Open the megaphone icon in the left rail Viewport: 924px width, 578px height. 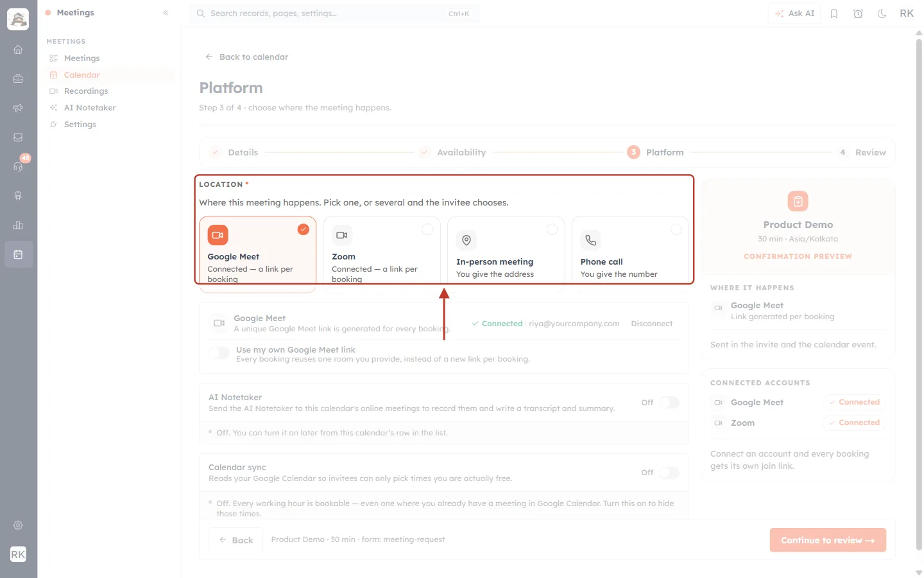[18, 108]
